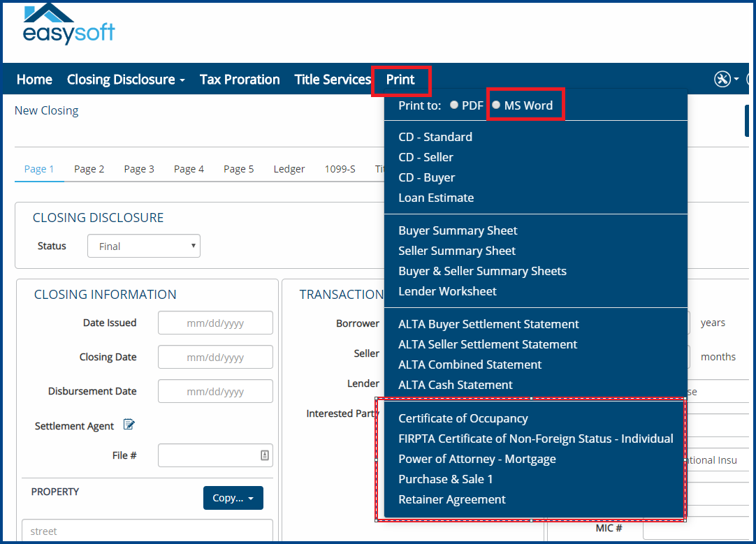Edit the Settlement Agent using pencil icon
Image resolution: width=756 pixels, height=544 pixels.
pyautogui.click(x=129, y=425)
